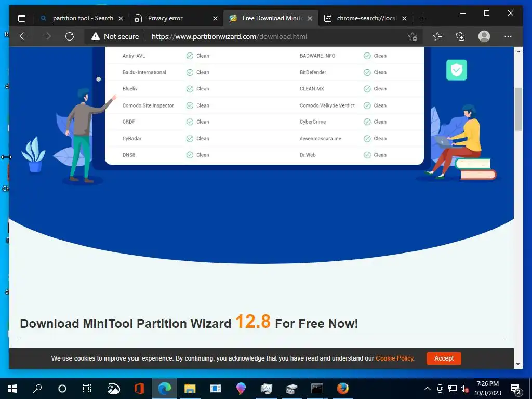The width and height of the screenshot is (532, 399).
Task: Close the partition tool - Search tab
Action: [x=121, y=18]
